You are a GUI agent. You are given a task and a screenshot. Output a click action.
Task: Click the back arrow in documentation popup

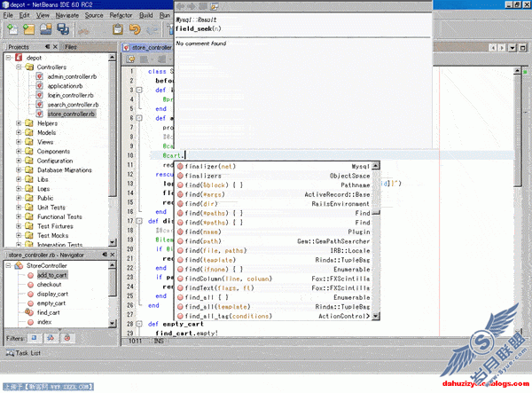click(181, 6)
